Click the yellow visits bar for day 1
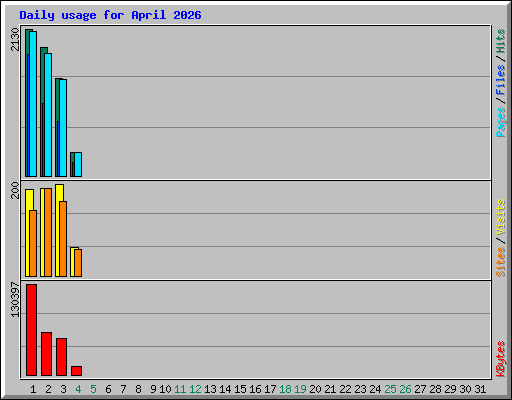Screen dimensions: 512x400 coord(28,233)
